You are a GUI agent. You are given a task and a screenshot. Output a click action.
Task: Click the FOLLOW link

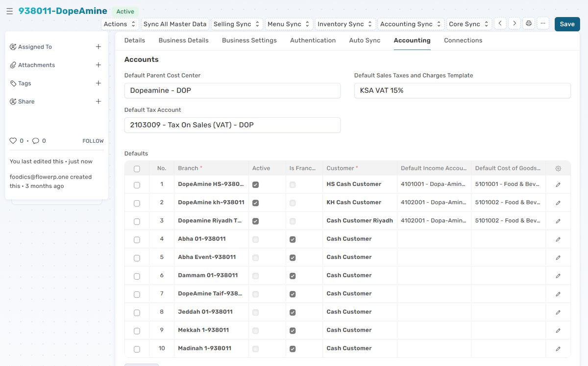pyautogui.click(x=93, y=141)
